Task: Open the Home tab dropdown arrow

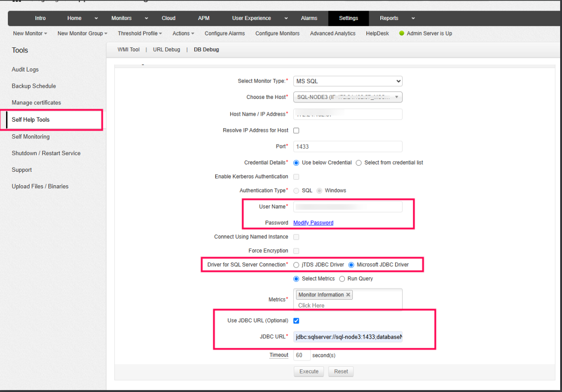Action: click(96, 19)
